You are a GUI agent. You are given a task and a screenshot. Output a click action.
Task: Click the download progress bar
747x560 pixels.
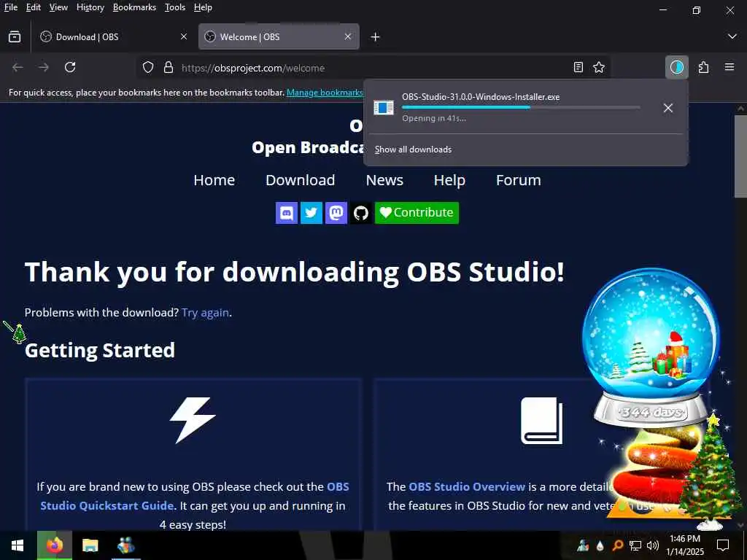tap(521, 108)
